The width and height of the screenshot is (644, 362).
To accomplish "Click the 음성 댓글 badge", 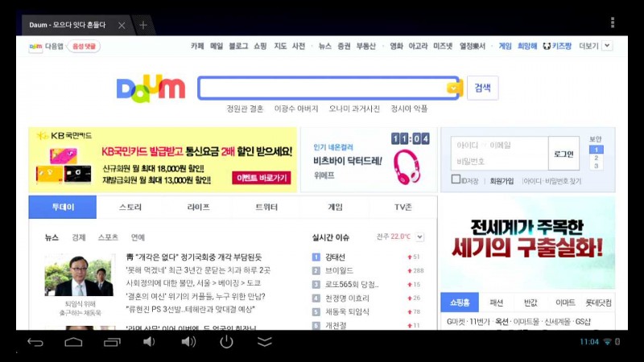I will 84,47.
